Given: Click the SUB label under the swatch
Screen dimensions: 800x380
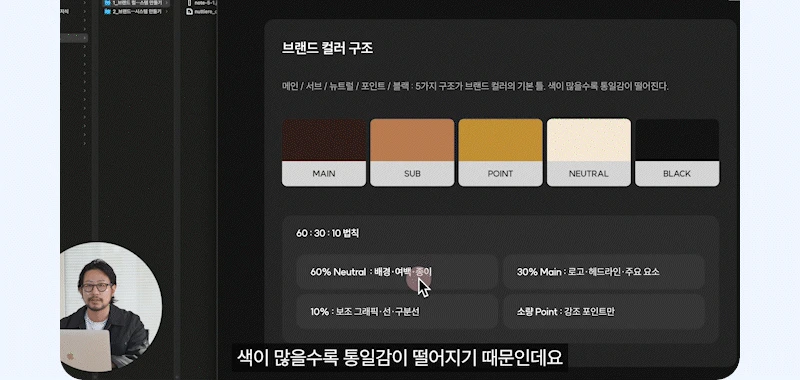Looking at the screenshot, I should pos(412,173).
